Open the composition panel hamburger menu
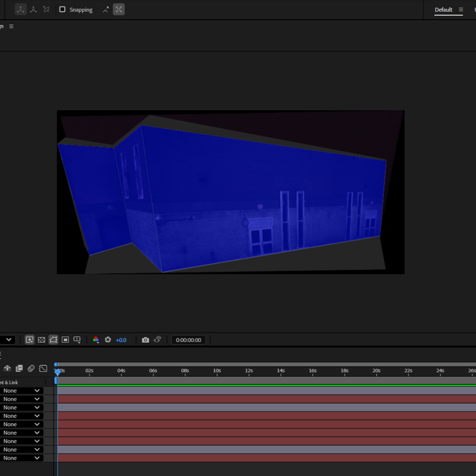The width and height of the screenshot is (476, 476). click(11, 26)
